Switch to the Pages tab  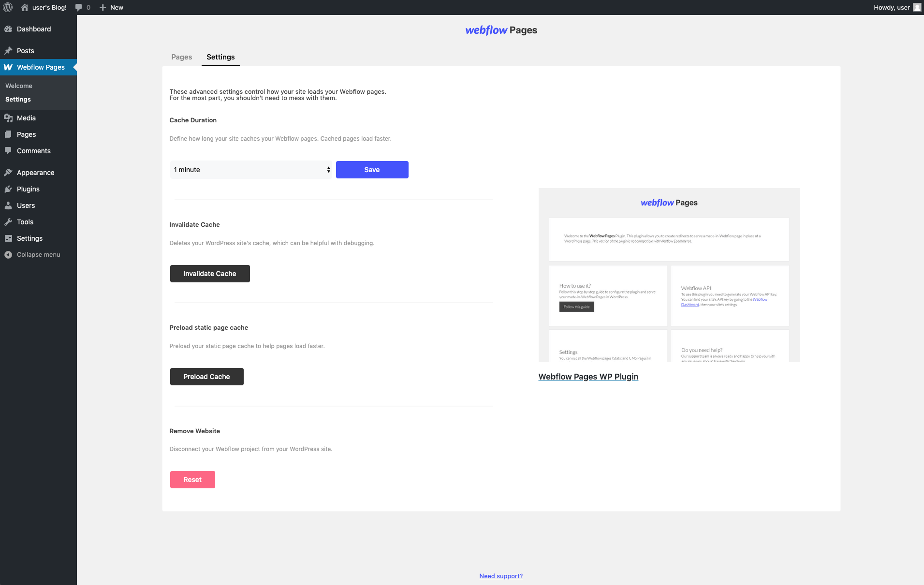point(182,57)
